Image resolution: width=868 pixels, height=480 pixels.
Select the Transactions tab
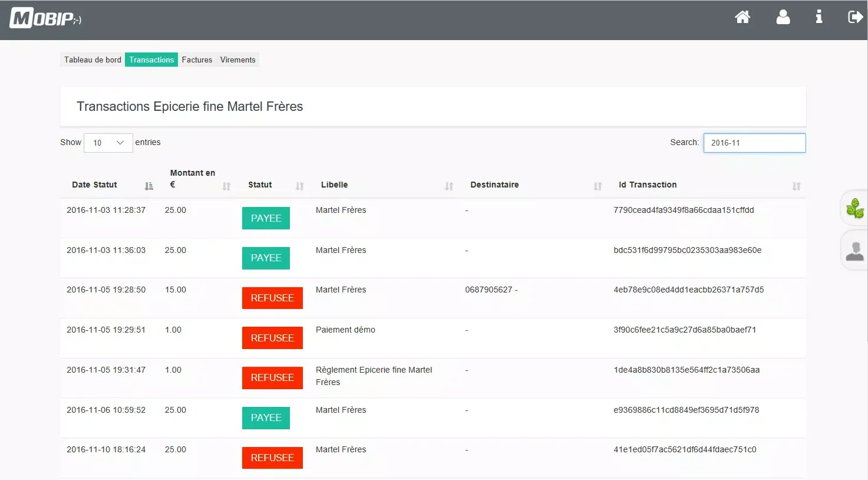151,60
